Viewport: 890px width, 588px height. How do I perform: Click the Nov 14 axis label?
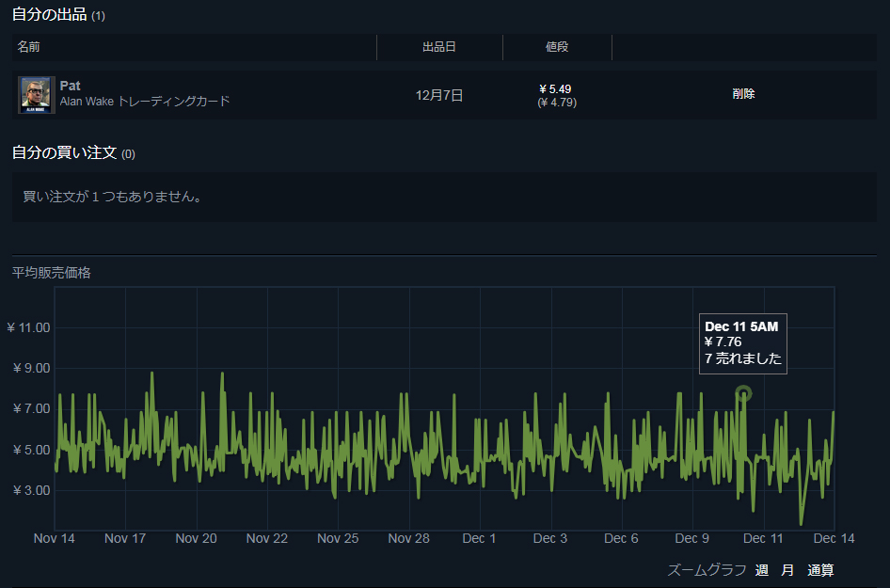click(x=54, y=539)
